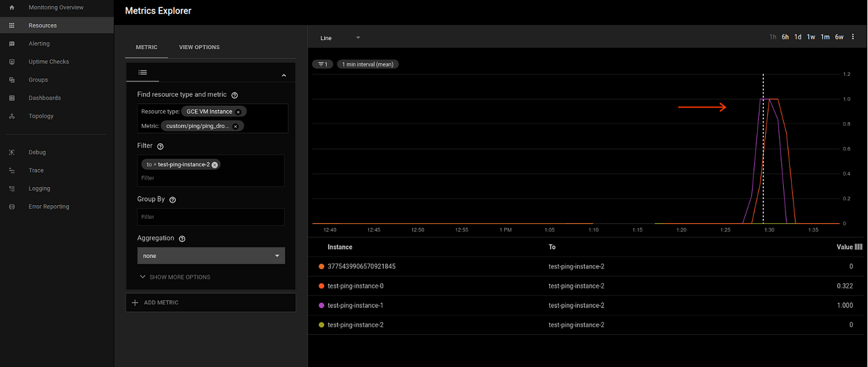Open Error Reporting in the sidebar
The height and width of the screenshot is (367, 868).
[x=11, y=206]
